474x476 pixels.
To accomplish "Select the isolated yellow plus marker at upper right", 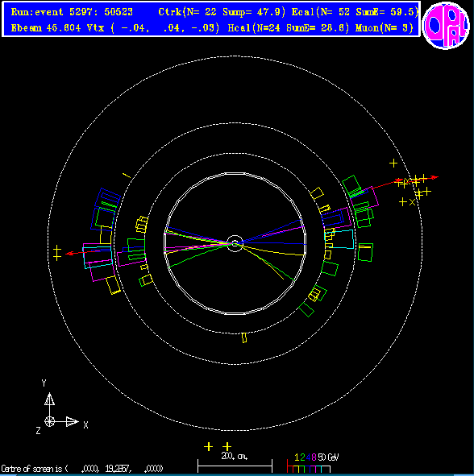I will [x=393, y=163].
